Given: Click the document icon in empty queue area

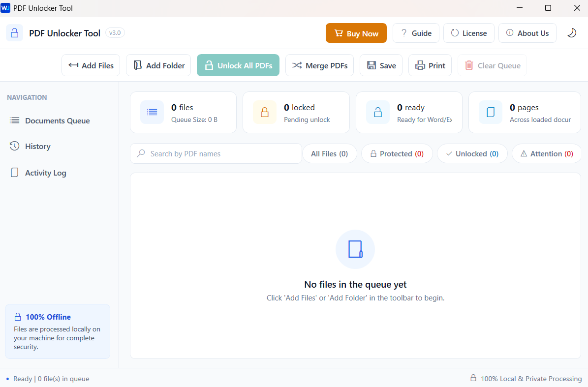Looking at the screenshot, I should (355, 249).
